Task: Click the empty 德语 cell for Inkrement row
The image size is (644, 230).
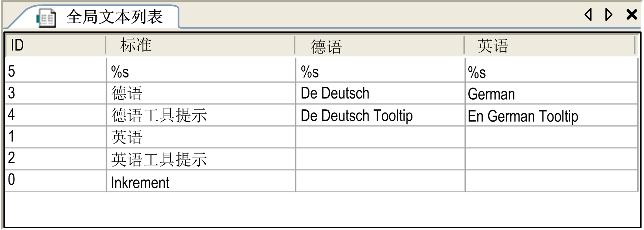Action: coord(380,181)
